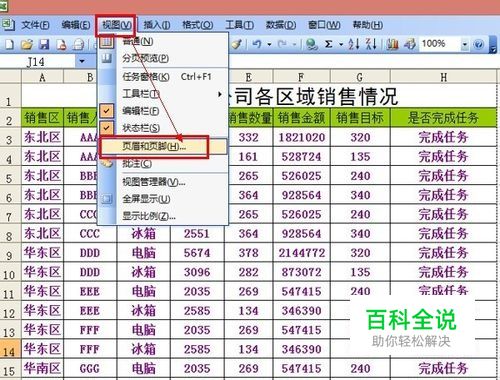Click the Undo arrow icon

[x=256, y=44]
